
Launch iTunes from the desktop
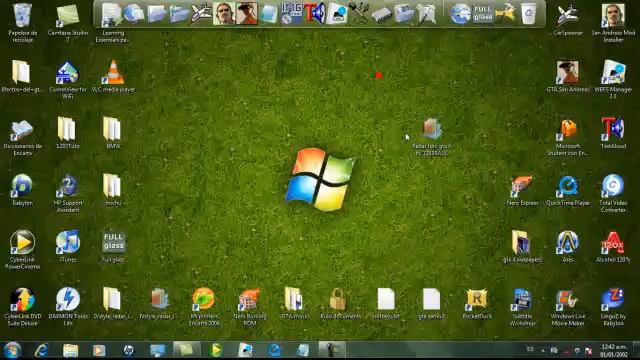coord(68,246)
